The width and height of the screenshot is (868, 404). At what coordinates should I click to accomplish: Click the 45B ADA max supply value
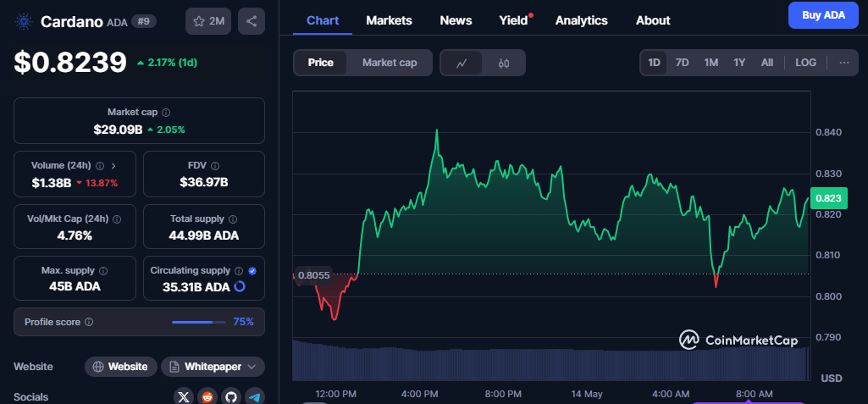point(75,286)
